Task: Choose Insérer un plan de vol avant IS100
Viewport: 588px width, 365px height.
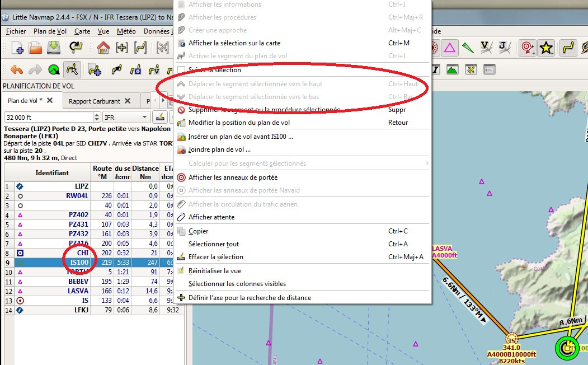Action: click(303, 137)
